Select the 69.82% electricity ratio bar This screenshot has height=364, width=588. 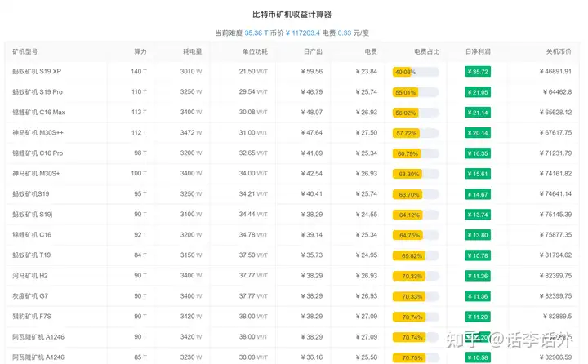(x=416, y=255)
